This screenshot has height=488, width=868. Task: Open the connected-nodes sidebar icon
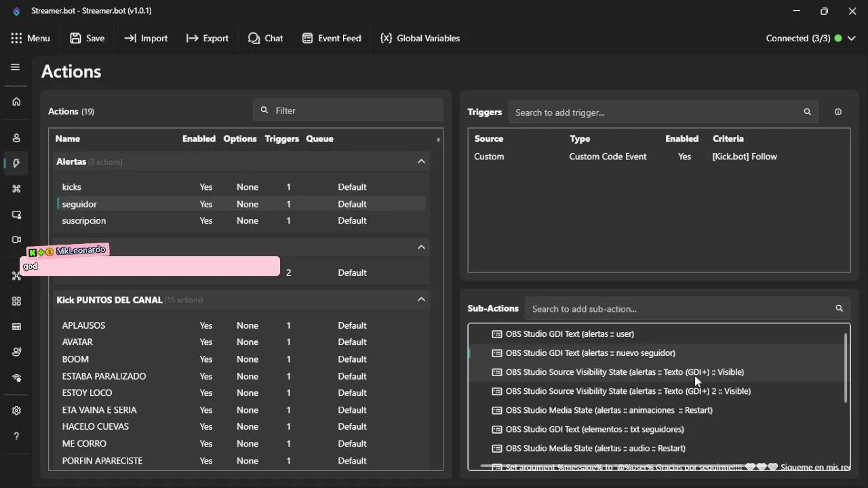pyautogui.click(x=16, y=276)
